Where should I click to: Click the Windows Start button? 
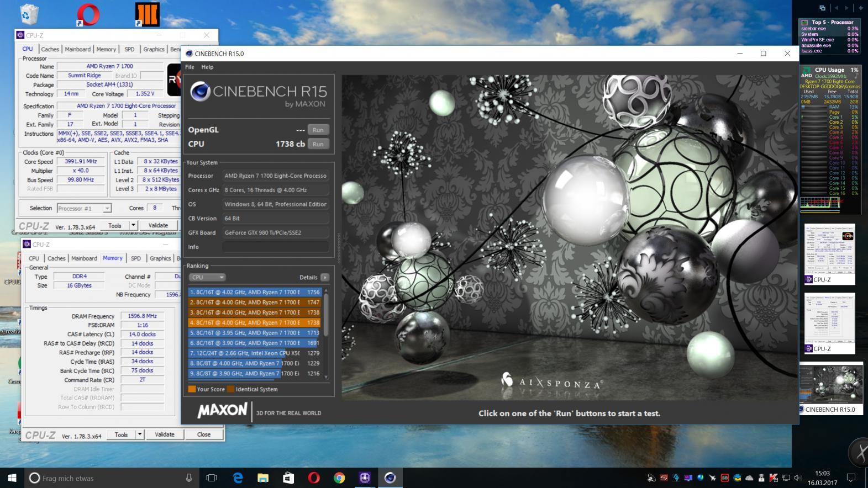[12, 478]
